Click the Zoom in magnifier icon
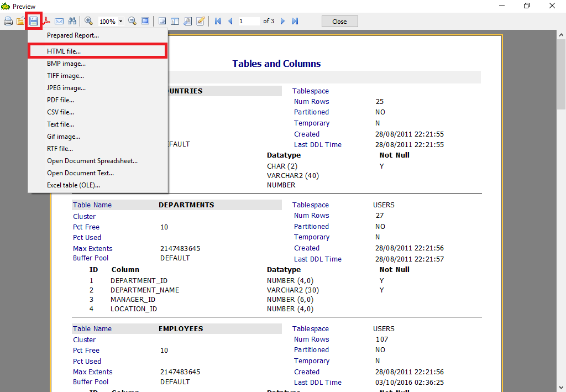This screenshot has height=392, width=566. pyautogui.click(x=88, y=21)
